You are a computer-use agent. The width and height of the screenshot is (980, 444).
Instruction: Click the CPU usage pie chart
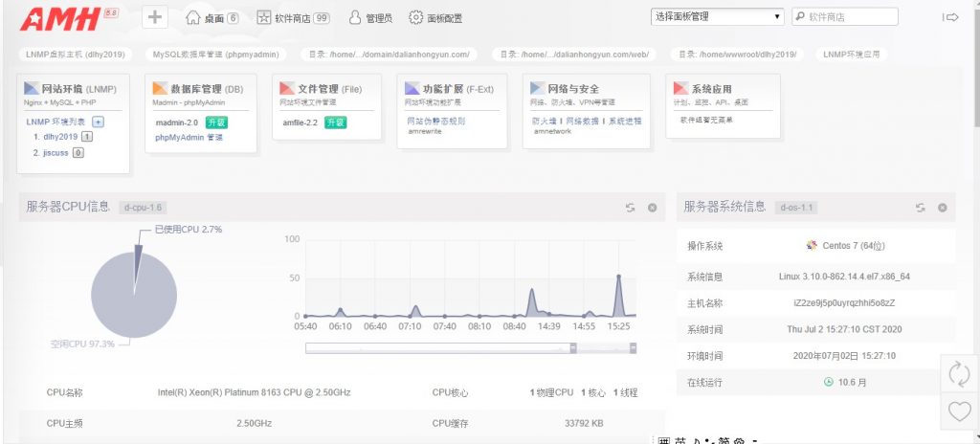[x=134, y=294]
